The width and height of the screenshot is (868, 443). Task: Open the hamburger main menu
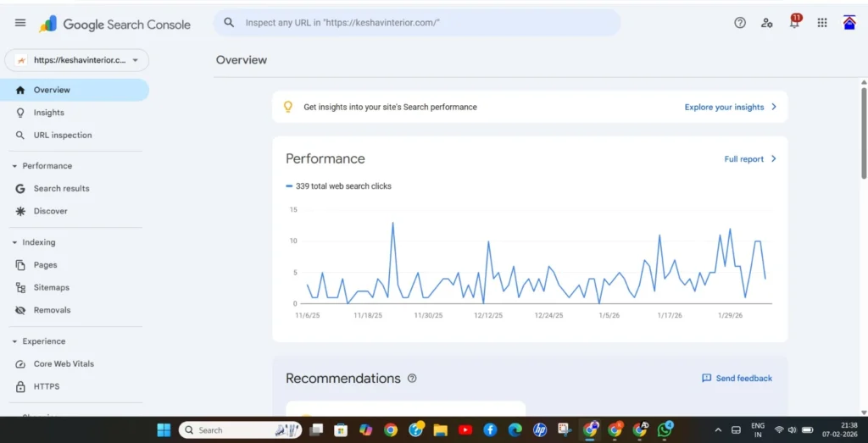coord(20,23)
